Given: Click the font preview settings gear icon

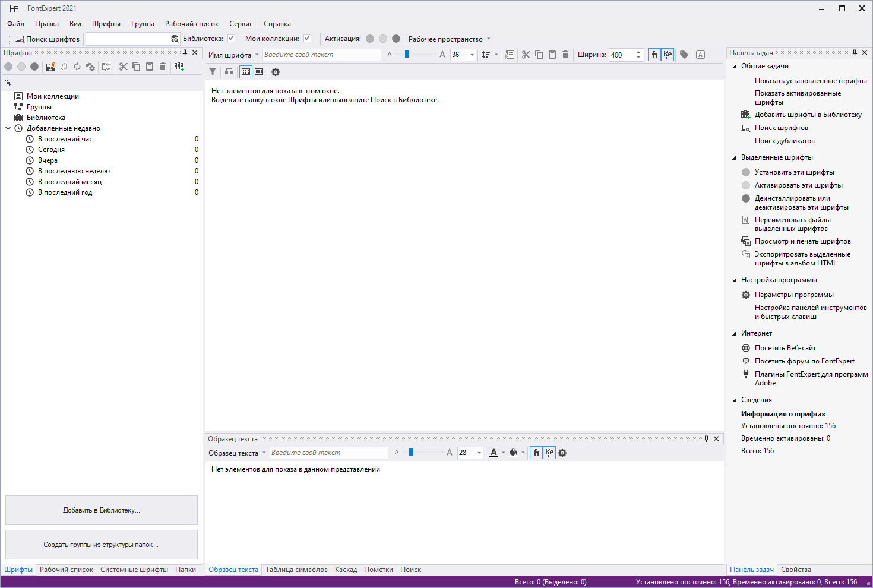Looking at the screenshot, I should click(x=276, y=72).
